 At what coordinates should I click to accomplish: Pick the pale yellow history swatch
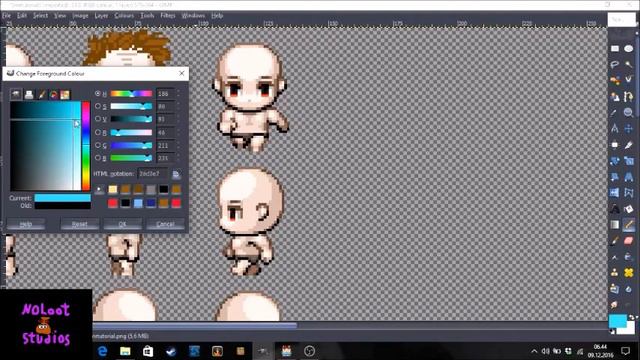[x=113, y=189]
